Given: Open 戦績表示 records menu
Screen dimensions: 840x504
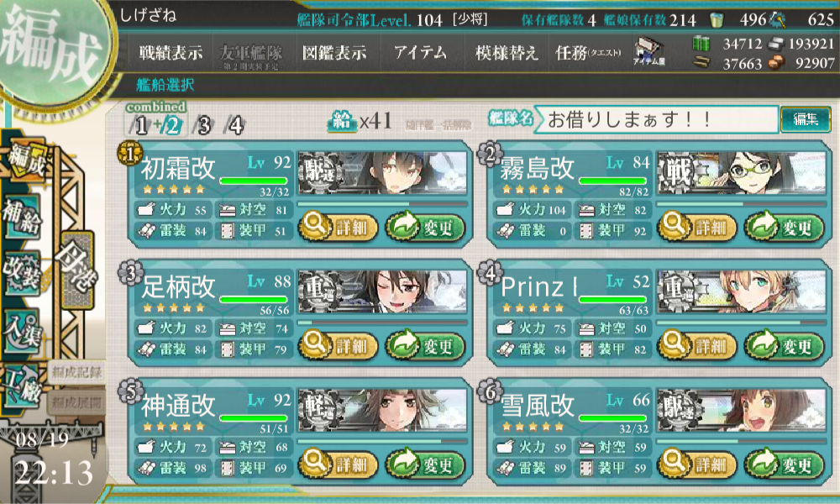Looking at the screenshot, I should pyautogui.click(x=171, y=52).
